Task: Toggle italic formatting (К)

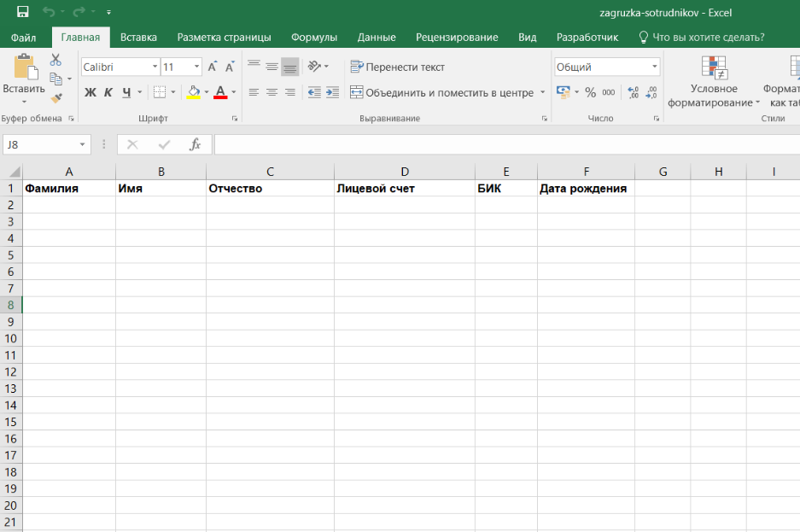Action: coord(108,92)
